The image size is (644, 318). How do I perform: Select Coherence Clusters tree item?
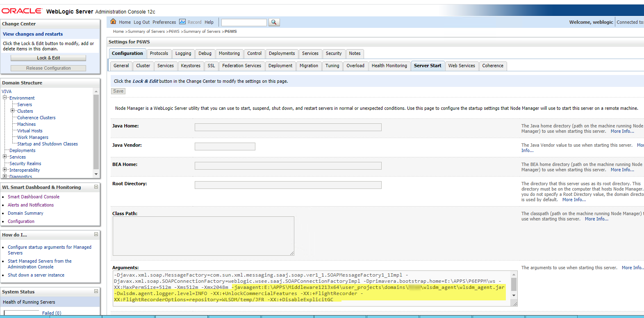(x=36, y=118)
